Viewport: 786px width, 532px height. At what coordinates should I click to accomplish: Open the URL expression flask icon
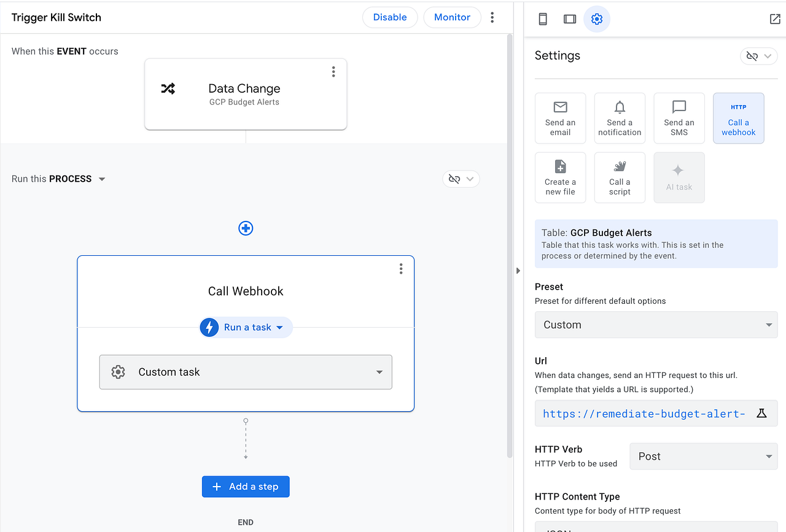tap(761, 414)
